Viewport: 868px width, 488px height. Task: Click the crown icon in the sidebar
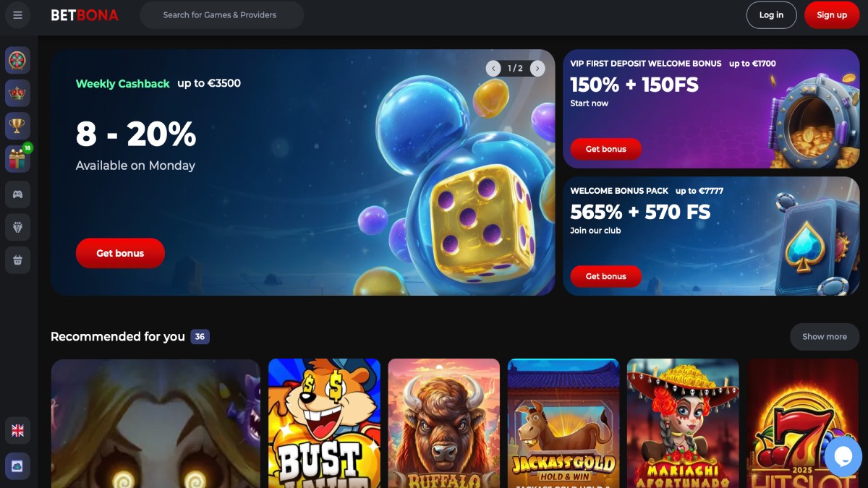[x=17, y=93]
